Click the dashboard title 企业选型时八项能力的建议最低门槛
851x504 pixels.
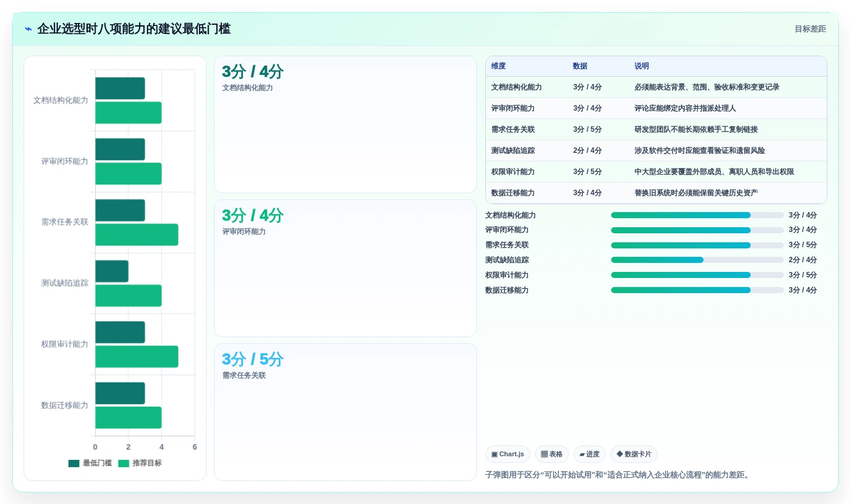134,29
